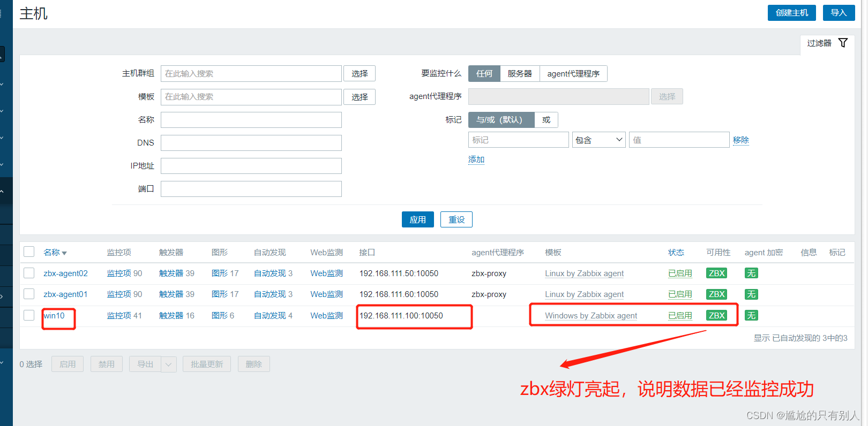Click the 导入 button
This screenshot has height=426, width=868.
pyautogui.click(x=839, y=12)
